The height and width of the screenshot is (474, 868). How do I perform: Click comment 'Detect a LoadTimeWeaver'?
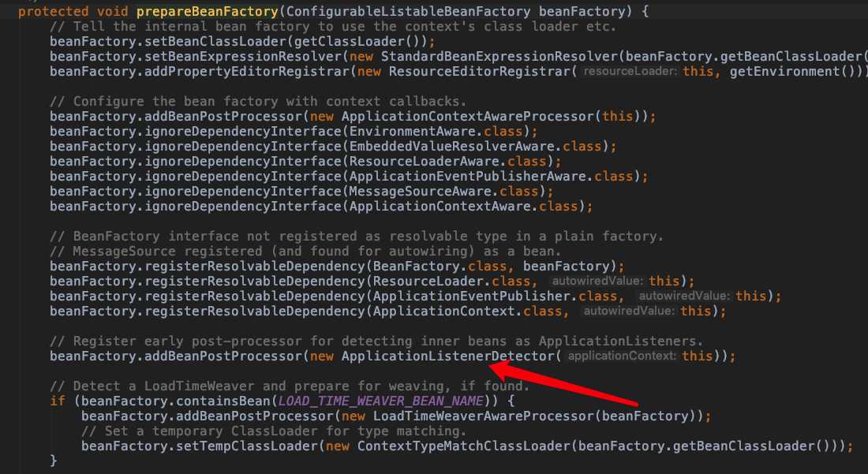(x=290, y=386)
